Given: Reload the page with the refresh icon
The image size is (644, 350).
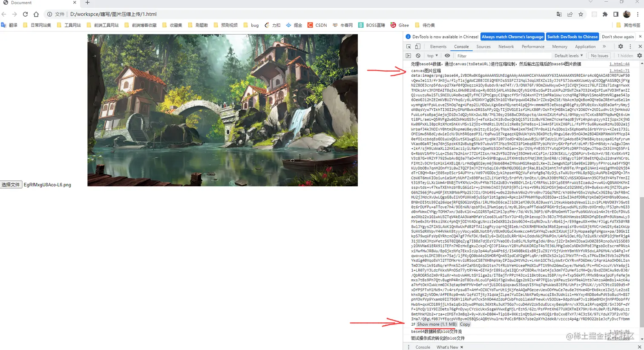Looking at the screenshot, I should pos(25,14).
